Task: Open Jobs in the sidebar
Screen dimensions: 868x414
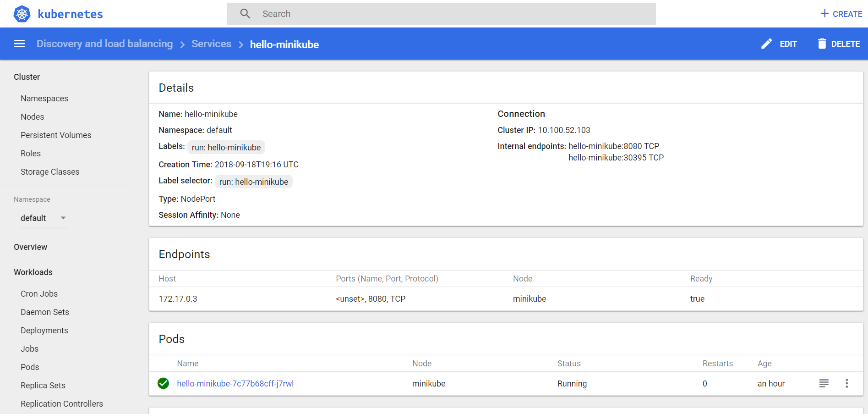Action: pyautogui.click(x=29, y=349)
